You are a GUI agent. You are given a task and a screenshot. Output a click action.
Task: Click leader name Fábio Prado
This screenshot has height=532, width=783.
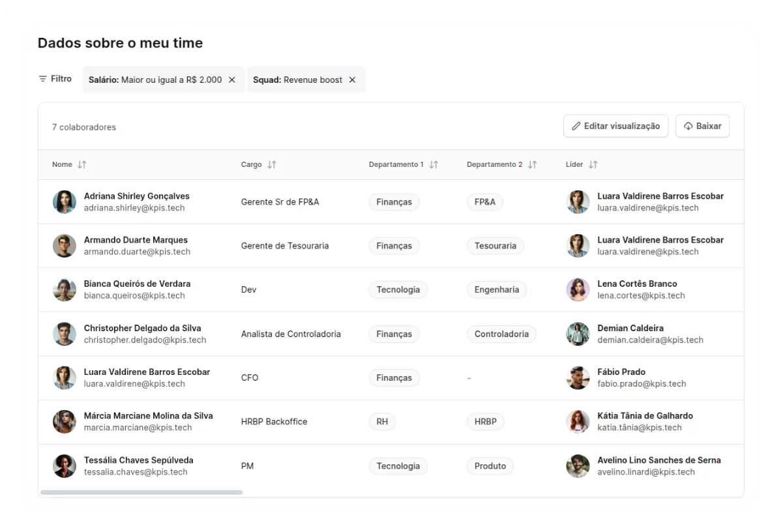[x=621, y=372]
